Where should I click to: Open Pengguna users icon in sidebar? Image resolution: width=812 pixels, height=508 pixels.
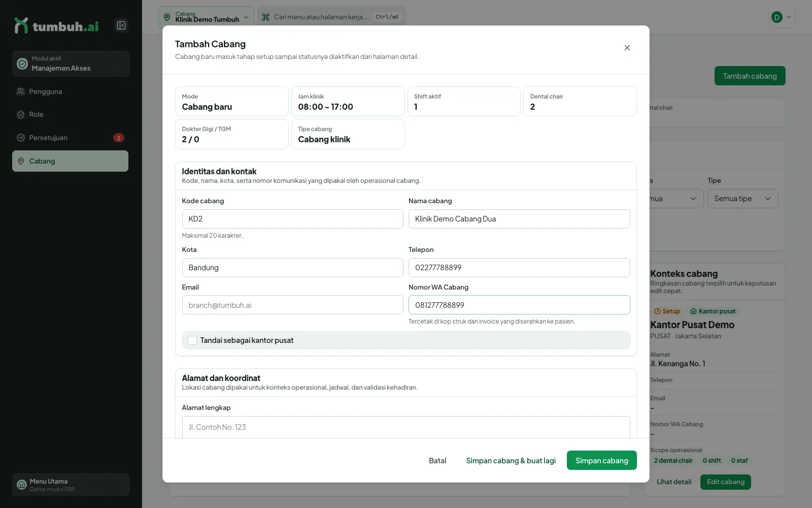click(x=21, y=91)
